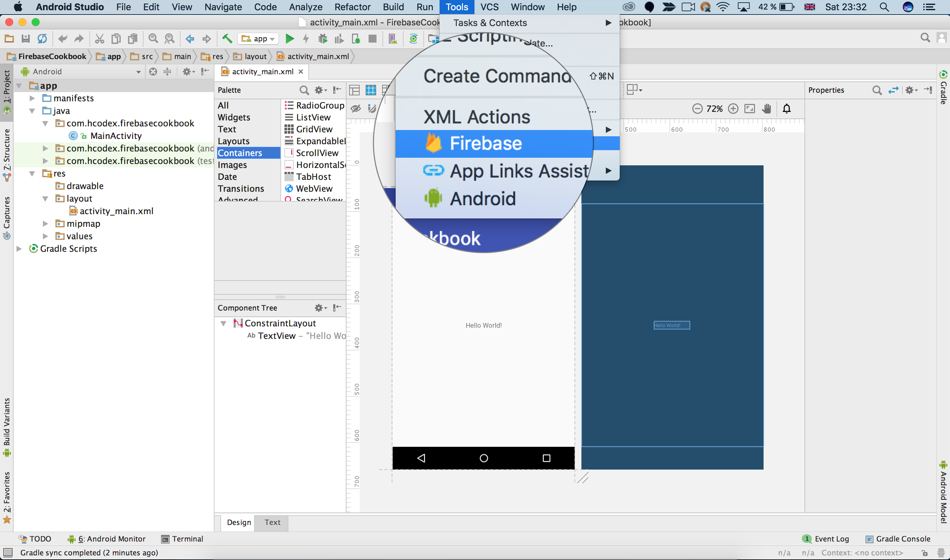Open the AVD Manager icon

point(393,39)
